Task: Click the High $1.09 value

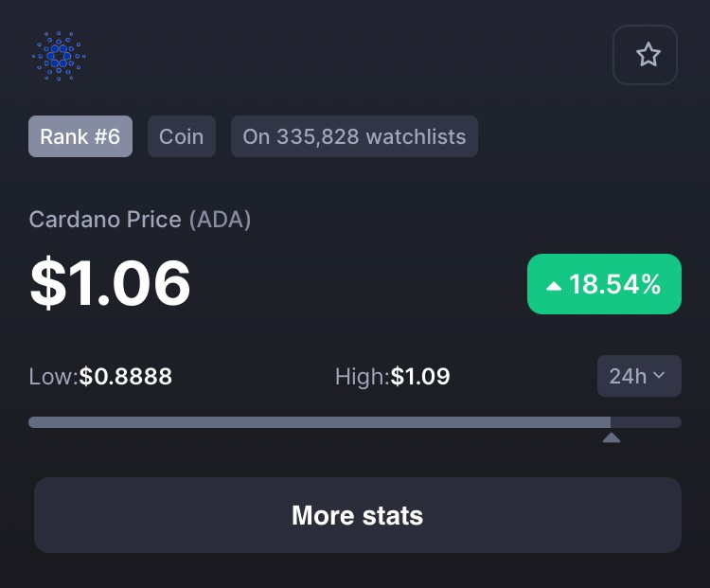Action: (x=420, y=377)
